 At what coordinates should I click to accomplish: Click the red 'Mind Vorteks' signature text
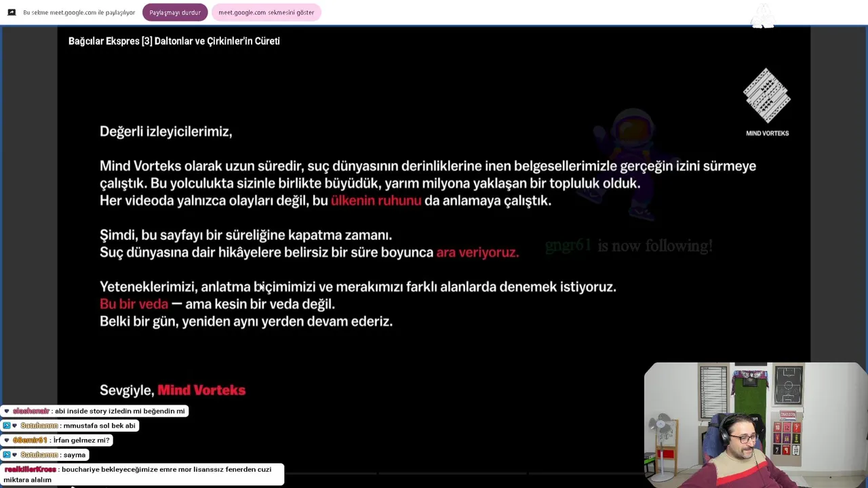pyautogui.click(x=201, y=390)
